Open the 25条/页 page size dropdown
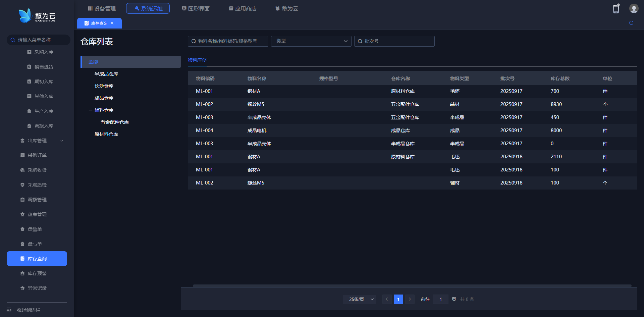 click(x=359, y=299)
